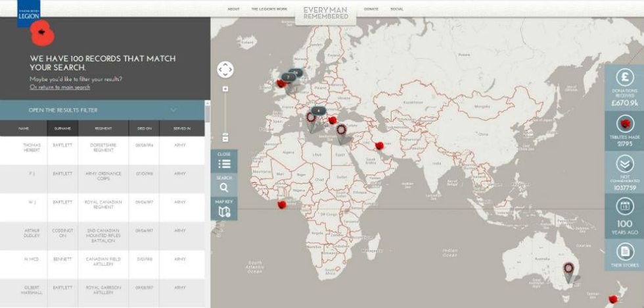644x308 pixels.
Task: Open Donations Received pound icon
Action: (x=625, y=77)
